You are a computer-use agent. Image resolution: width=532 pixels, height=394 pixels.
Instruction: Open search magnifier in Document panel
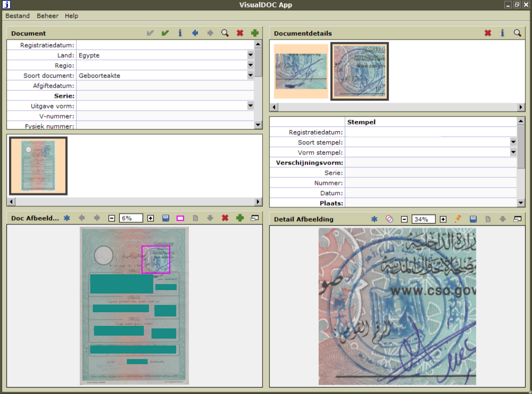(225, 33)
